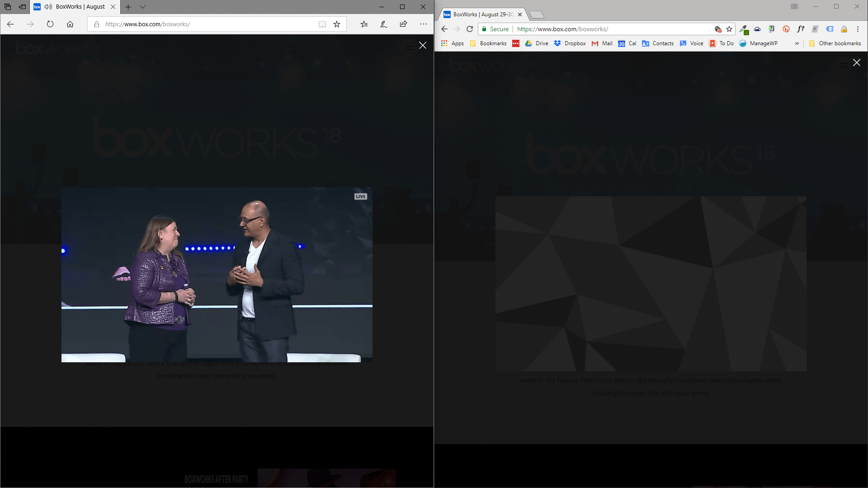Add page to Edge favorites star
This screenshot has height=488, width=868.
[x=337, y=24]
